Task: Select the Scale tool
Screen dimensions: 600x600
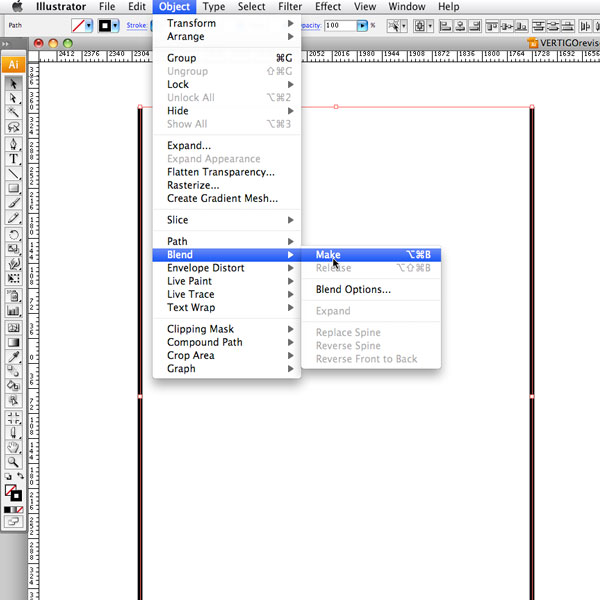Action: coord(13,249)
